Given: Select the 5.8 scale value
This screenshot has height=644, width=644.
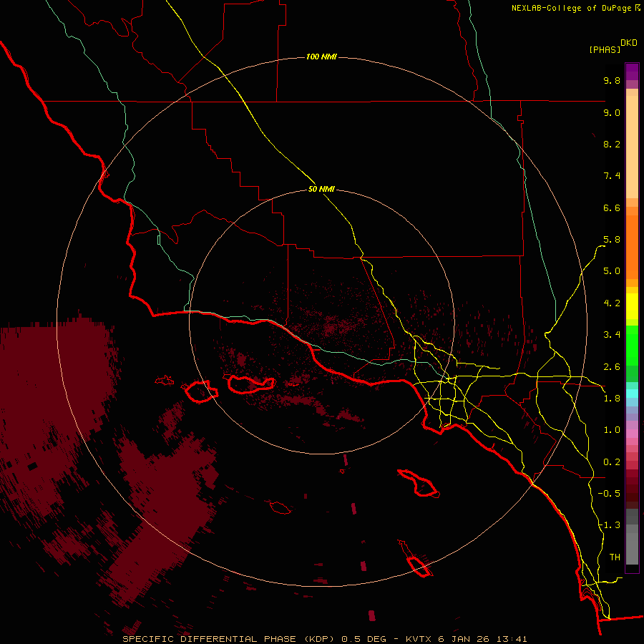Looking at the screenshot, I should (x=612, y=240).
